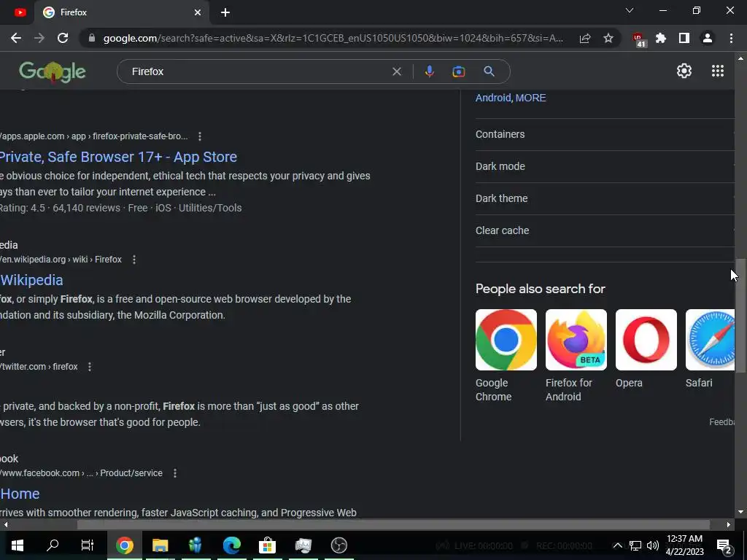Expand the Clear cache section
This screenshot has height=560, width=747.
605,230
